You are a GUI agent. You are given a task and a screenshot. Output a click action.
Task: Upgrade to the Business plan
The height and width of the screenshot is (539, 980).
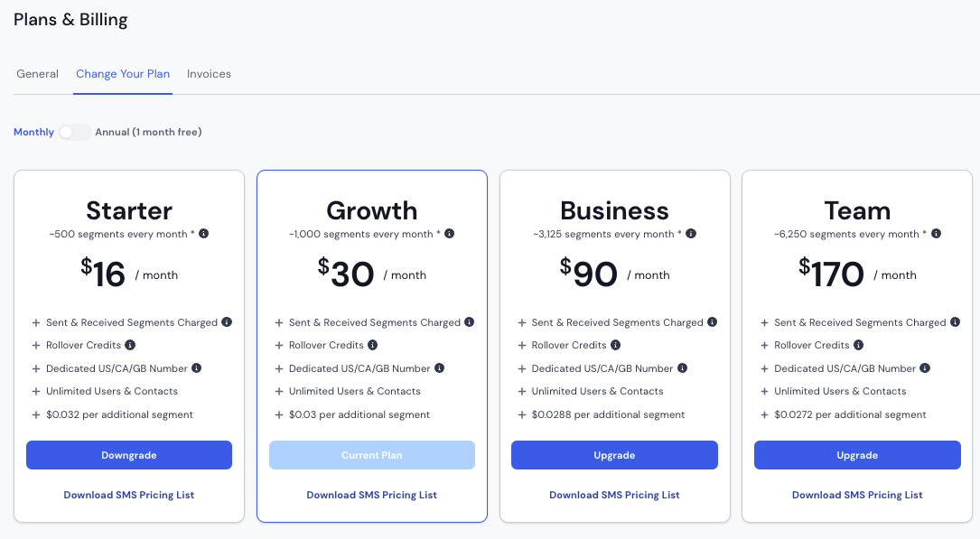coord(614,455)
